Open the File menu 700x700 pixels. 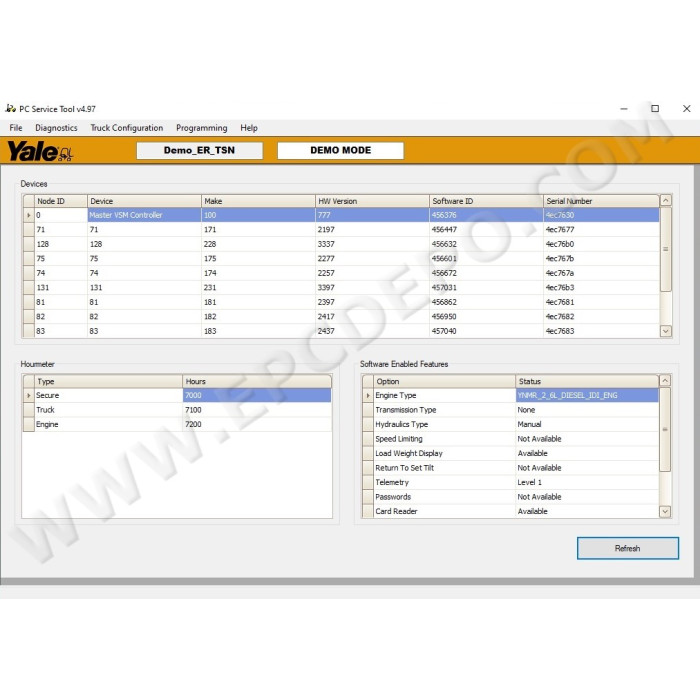click(x=16, y=128)
